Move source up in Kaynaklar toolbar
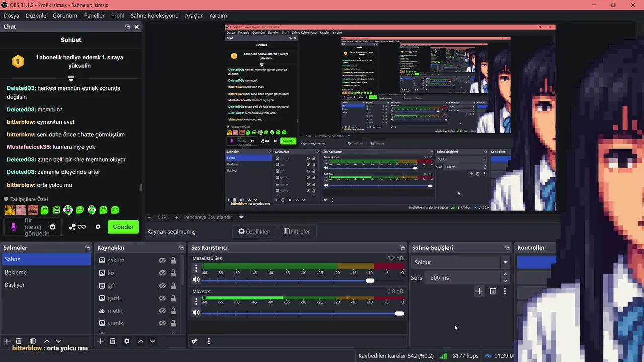This screenshot has width=644, height=362. point(141,341)
